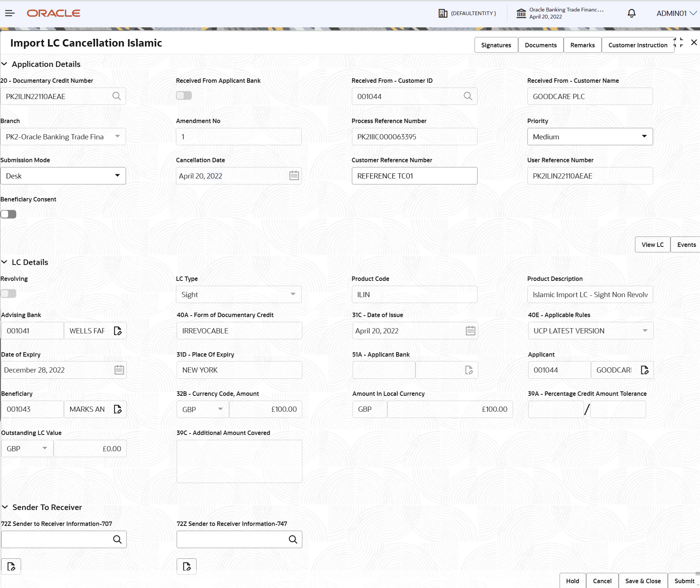Screen dimensions: 700x588
Task: Open the calendar picker for Cancellation Date
Action: pos(294,176)
